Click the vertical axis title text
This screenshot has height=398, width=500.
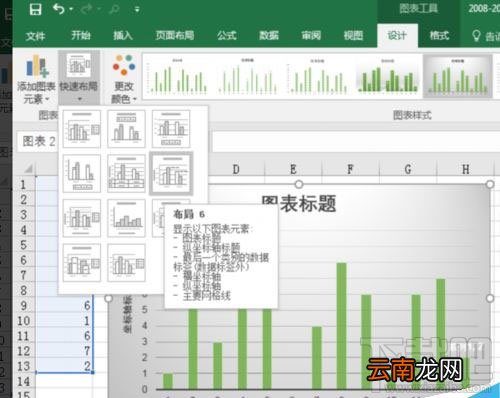pyautogui.click(x=127, y=314)
